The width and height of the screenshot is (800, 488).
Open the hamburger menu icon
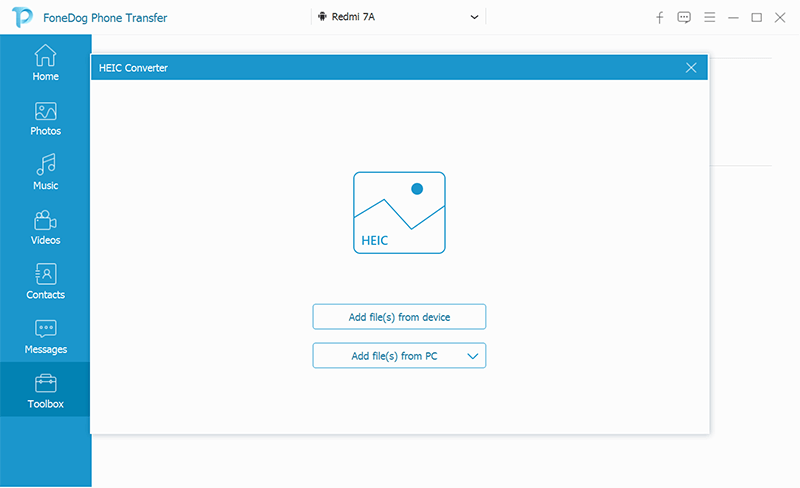(x=709, y=17)
